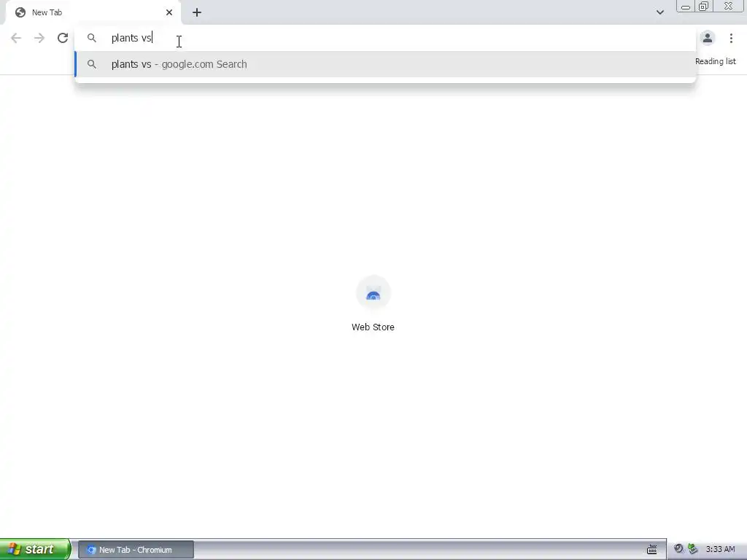Select 'plants vs - google.com Search' suggestion
The width and height of the screenshot is (747, 560).
click(385, 64)
